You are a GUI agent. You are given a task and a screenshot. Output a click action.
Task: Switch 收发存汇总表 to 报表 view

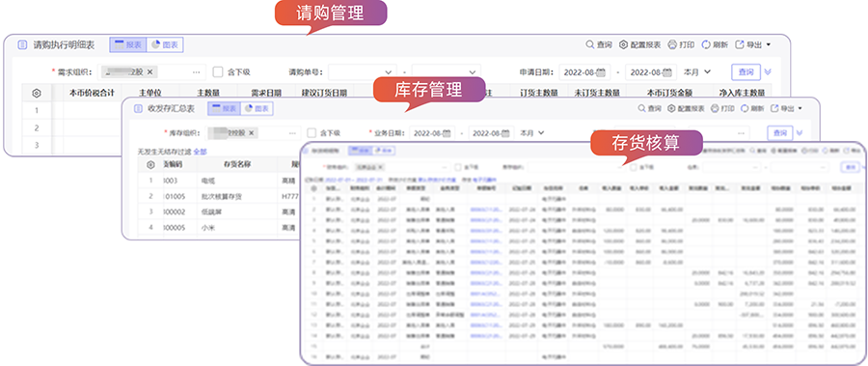(x=224, y=109)
